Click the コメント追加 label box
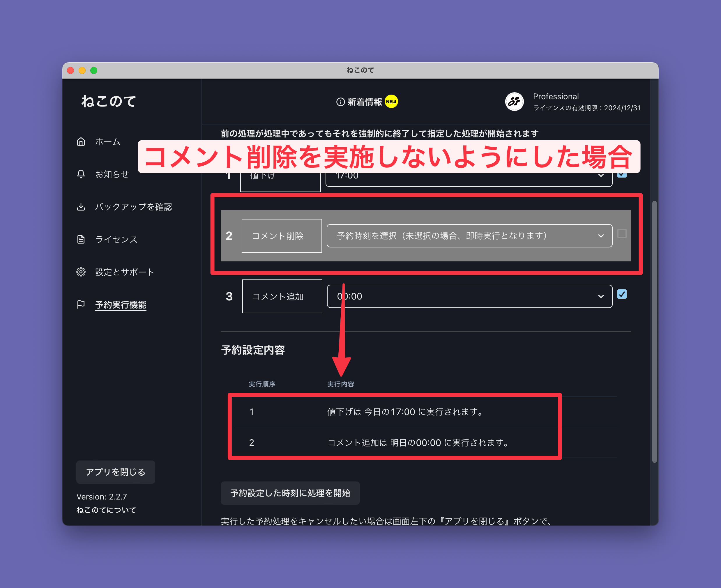Image resolution: width=721 pixels, height=588 pixels. pyautogui.click(x=282, y=296)
